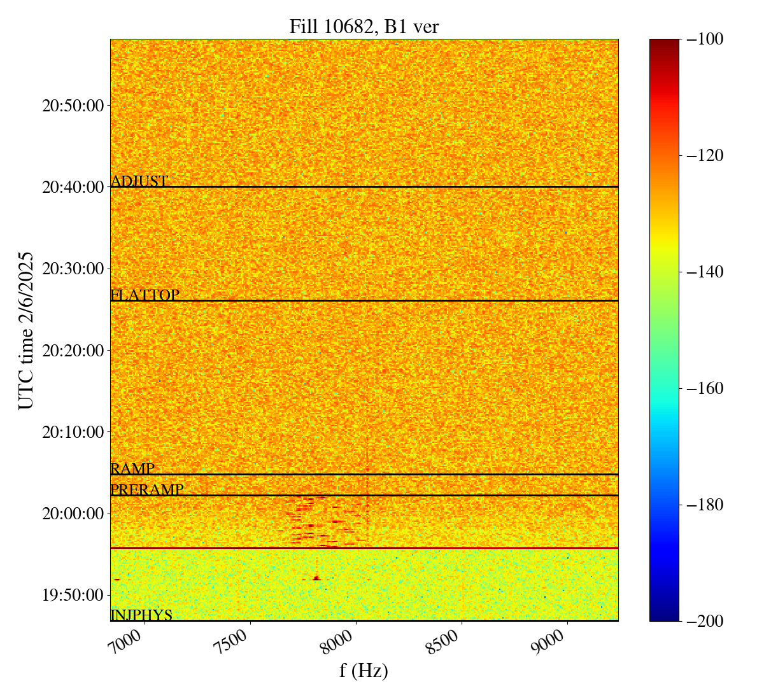
Task: Click the −140 colorbar tick label
Action: coord(702,272)
